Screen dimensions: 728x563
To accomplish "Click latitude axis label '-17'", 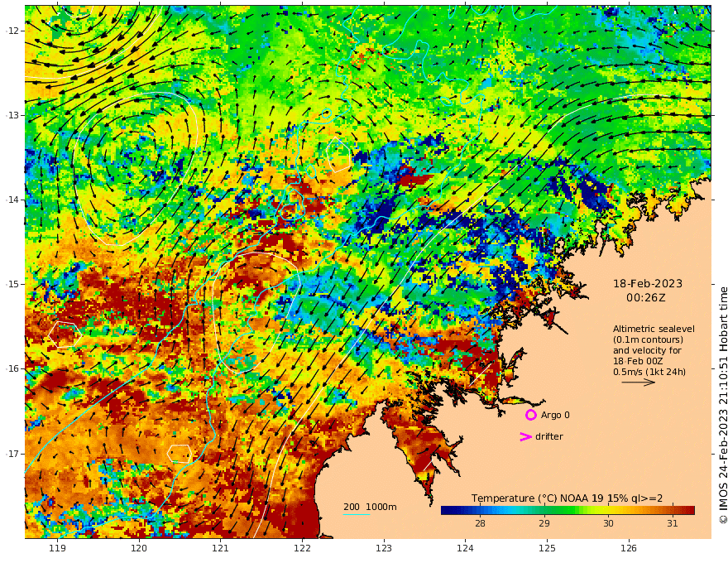I will 12,454.
